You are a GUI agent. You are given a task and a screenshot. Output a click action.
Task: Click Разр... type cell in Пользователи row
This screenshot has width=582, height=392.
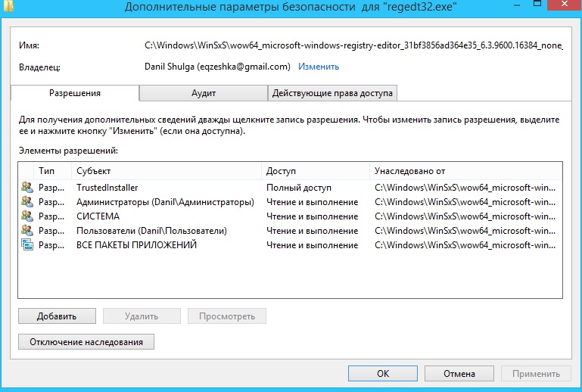pyautogui.click(x=51, y=231)
